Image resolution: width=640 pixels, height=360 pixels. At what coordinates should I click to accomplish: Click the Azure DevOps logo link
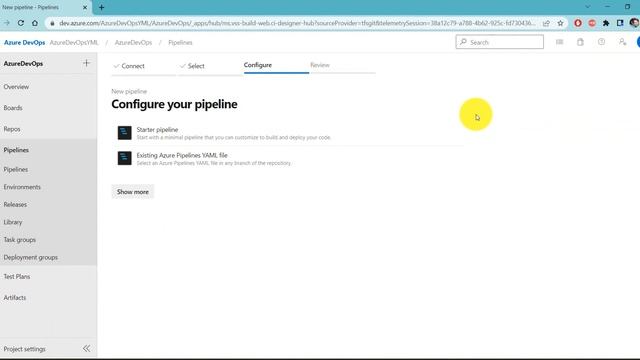[24, 42]
